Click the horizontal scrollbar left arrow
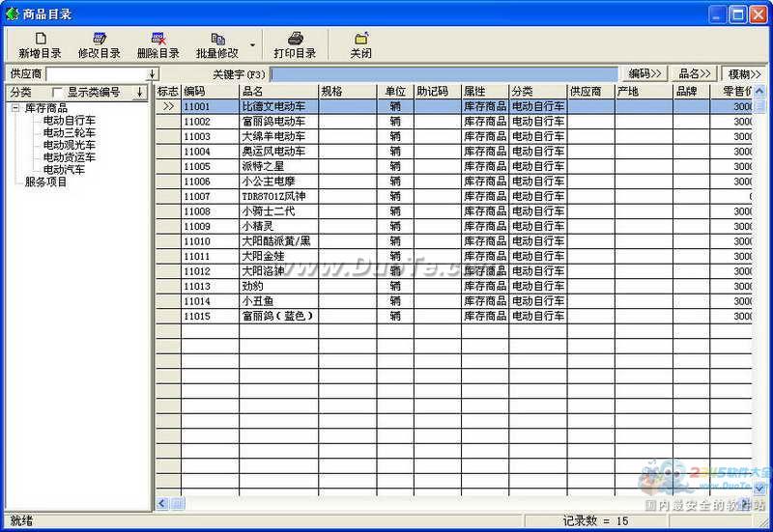The image size is (773, 532). (x=163, y=503)
